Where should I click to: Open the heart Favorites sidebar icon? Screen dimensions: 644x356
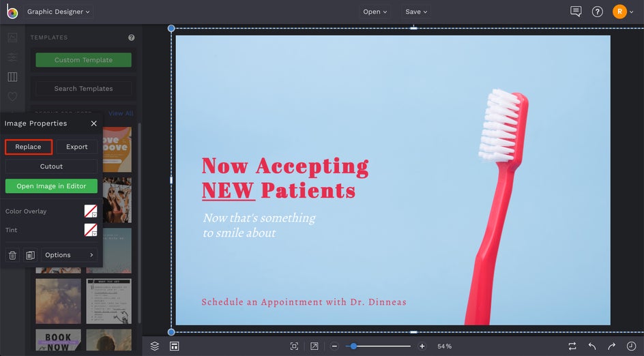point(12,96)
